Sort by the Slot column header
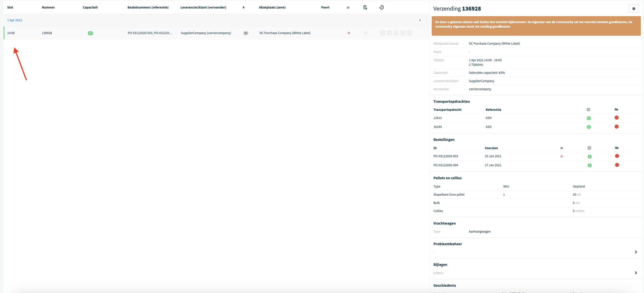Viewport: 644px width, 293px height. click(10, 7)
